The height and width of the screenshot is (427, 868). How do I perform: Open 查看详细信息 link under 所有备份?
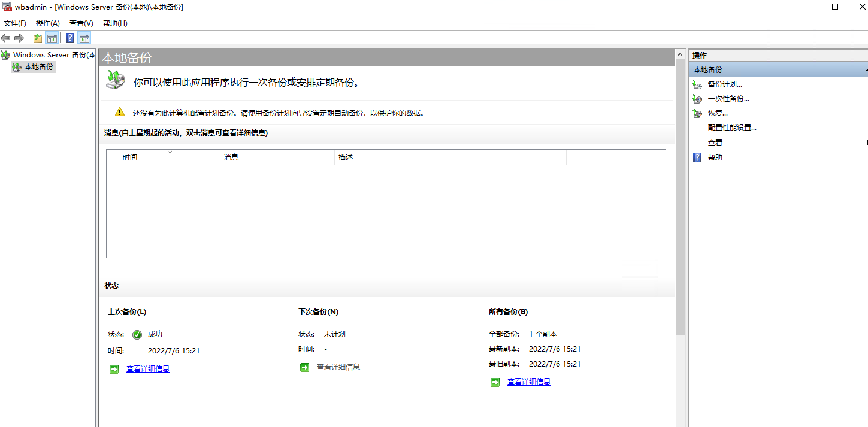(528, 382)
